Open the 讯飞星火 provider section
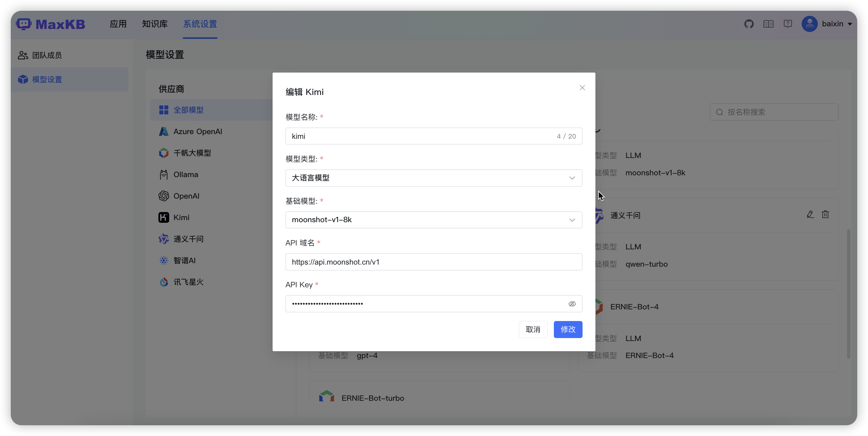 [189, 282]
